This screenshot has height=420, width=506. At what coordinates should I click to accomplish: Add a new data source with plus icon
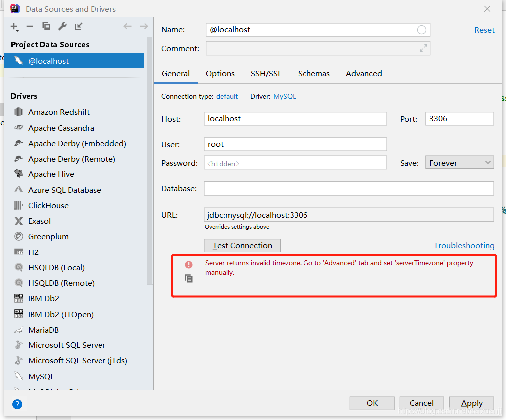pyautogui.click(x=15, y=27)
